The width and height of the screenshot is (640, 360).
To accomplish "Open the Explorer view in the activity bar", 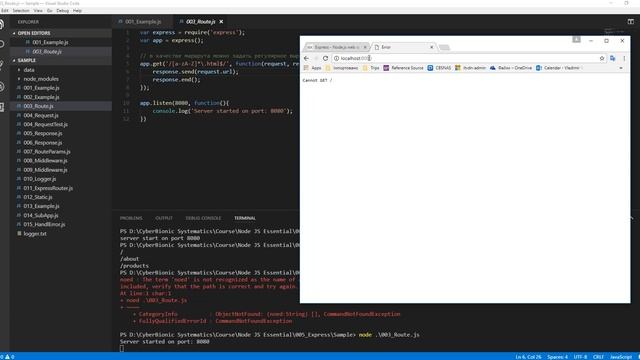I will (2, 24).
